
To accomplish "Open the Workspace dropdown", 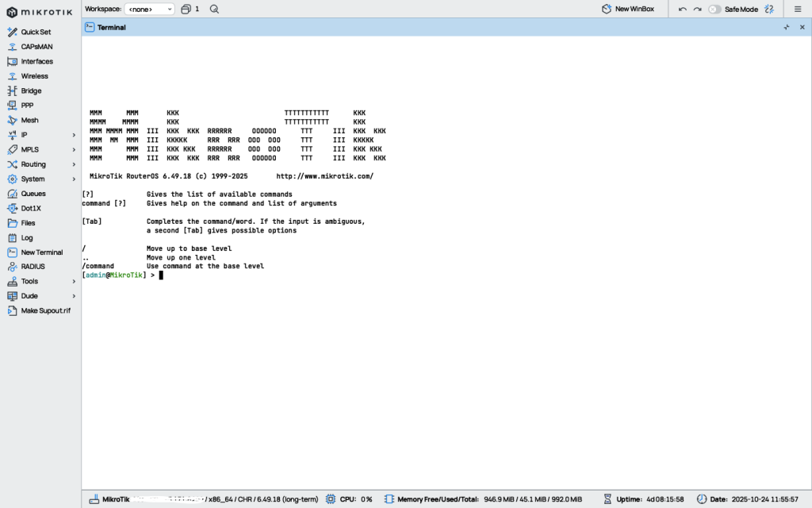I will (x=149, y=9).
